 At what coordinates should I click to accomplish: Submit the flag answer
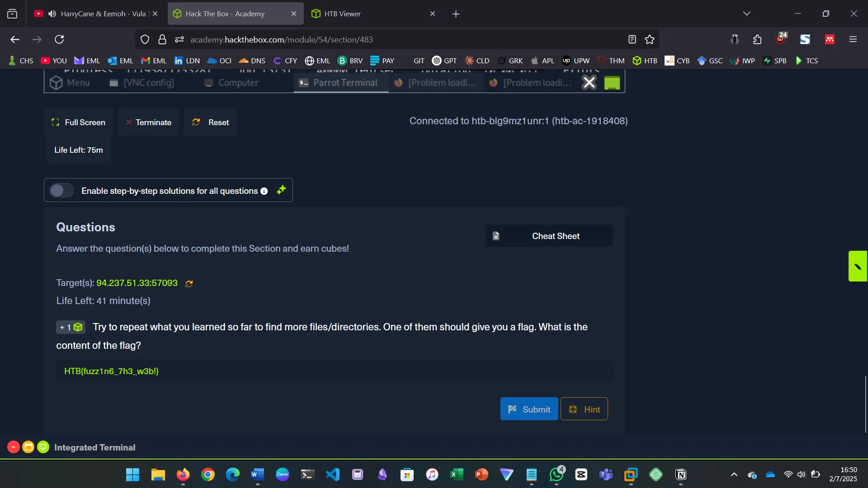tap(529, 409)
